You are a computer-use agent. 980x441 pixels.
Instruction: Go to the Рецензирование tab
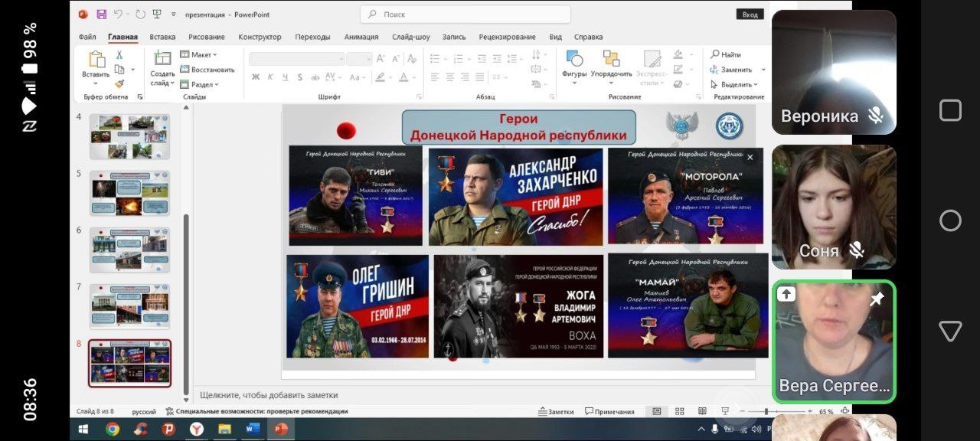click(508, 37)
